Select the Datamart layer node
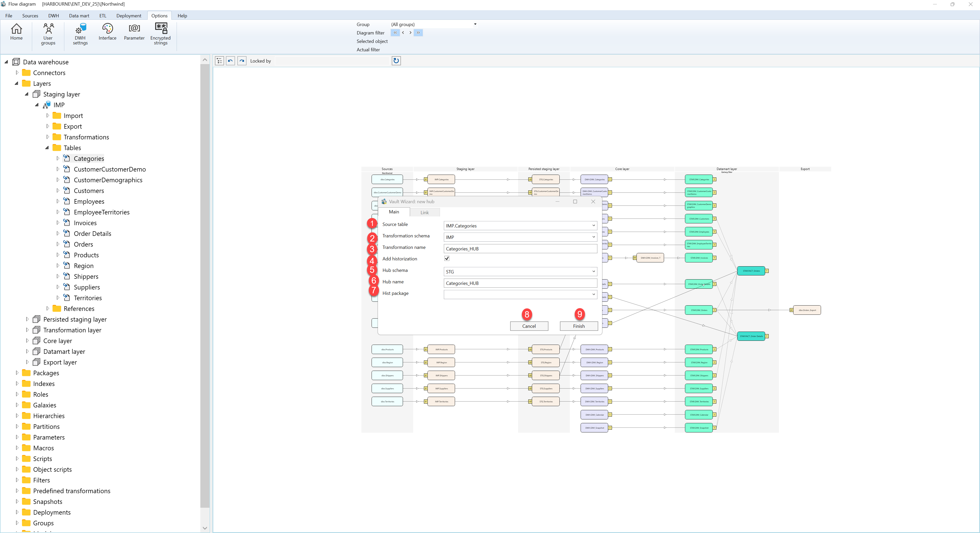 click(64, 352)
